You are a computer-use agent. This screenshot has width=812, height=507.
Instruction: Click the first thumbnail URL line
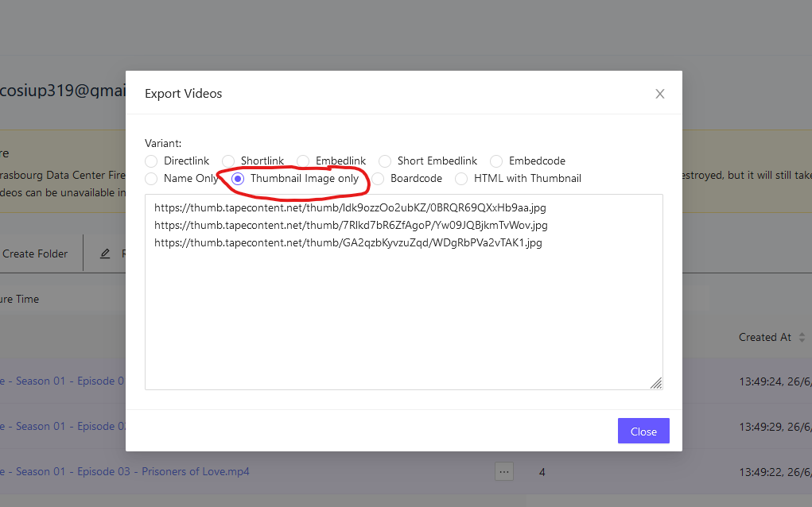click(x=350, y=208)
